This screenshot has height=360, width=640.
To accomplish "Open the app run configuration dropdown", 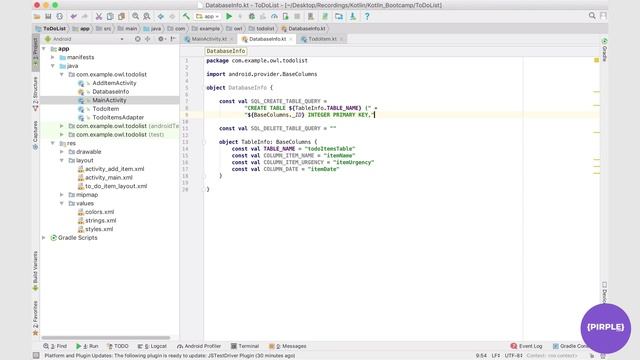I will 208,16.
